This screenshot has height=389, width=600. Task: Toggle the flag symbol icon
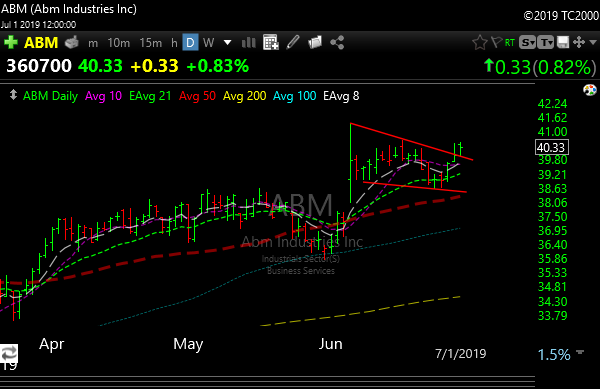pyautogui.click(x=497, y=42)
